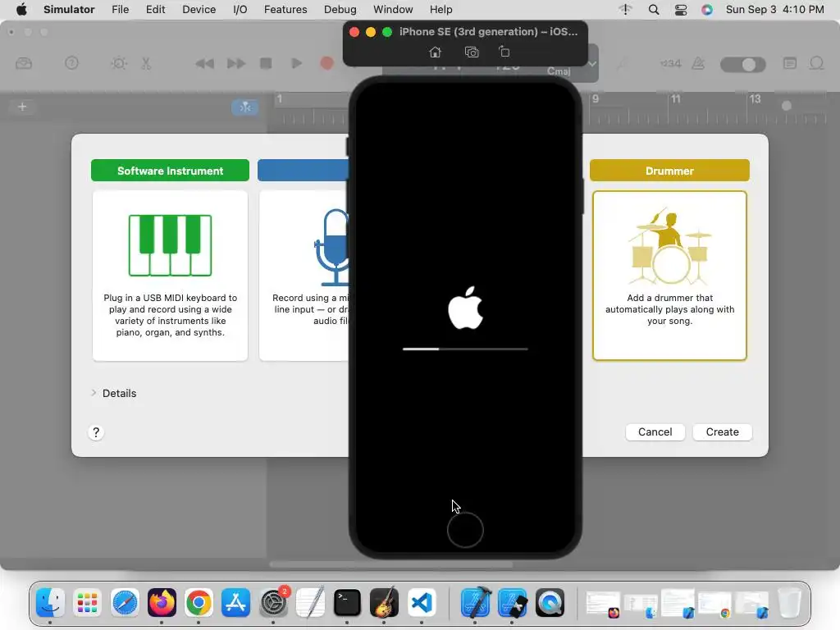Toggle GarageBand catch playhead button

coord(244,107)
